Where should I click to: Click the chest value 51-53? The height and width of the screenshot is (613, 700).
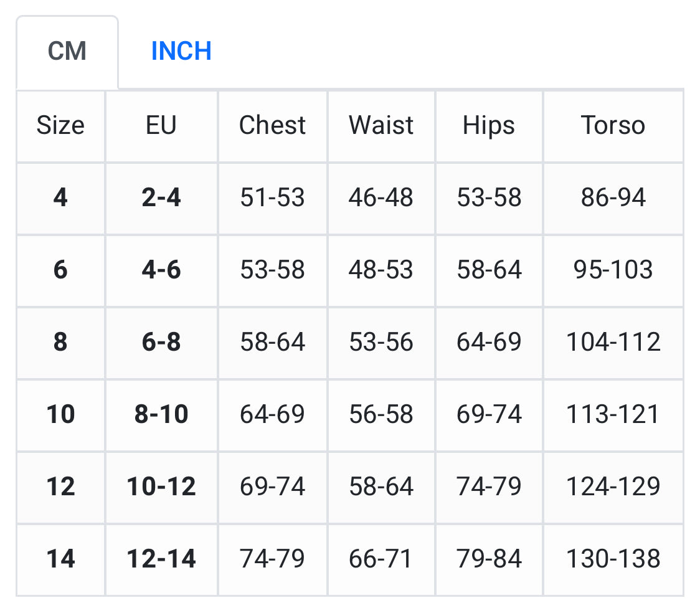pyautogui.click(x=272, y=198)
